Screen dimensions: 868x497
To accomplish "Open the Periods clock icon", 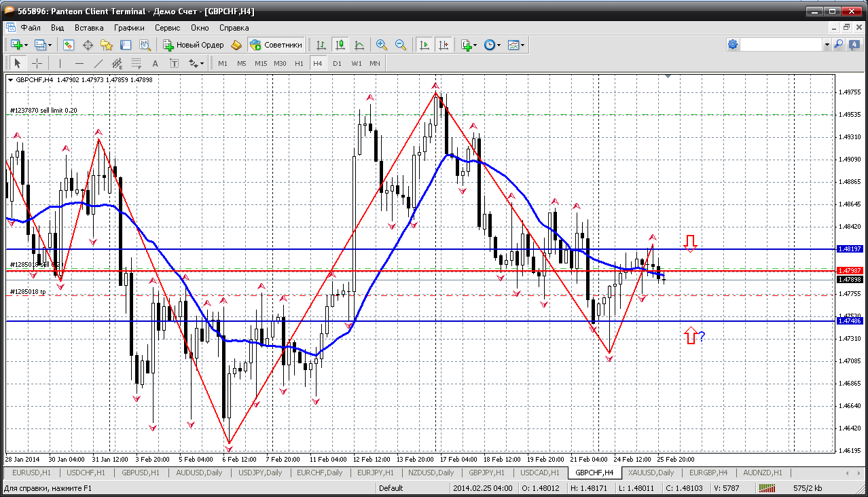I will 490,45.
